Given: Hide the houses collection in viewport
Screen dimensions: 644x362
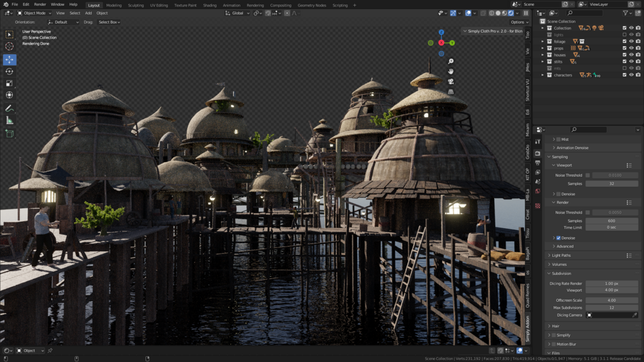Looking at the screenshot, I should pyautogui.click(x=631, y=55).
